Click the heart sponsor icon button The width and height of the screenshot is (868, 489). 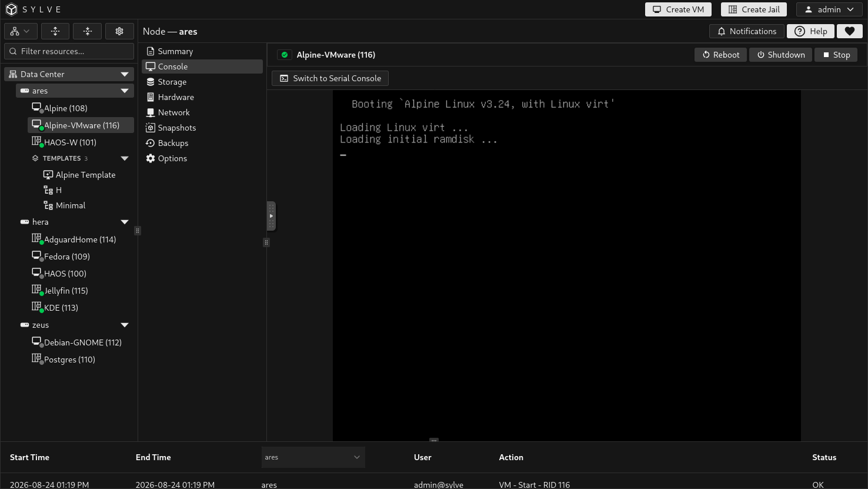click(x=850, y=31)
